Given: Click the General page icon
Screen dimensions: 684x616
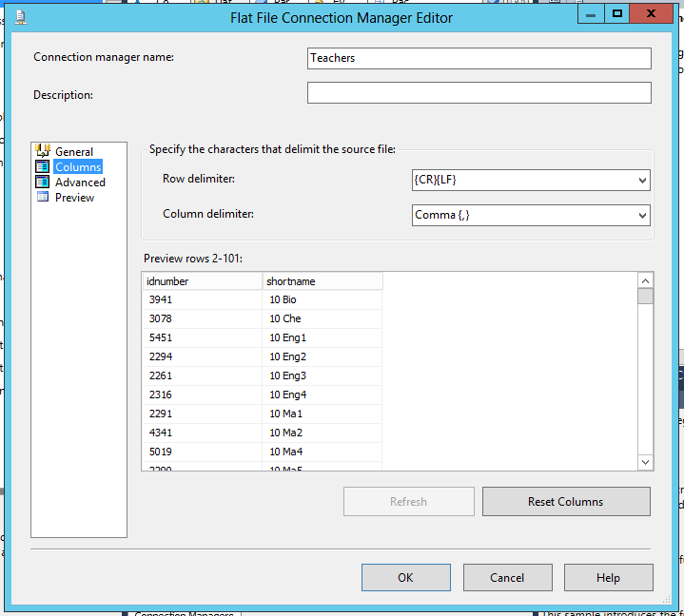Looking at the screenshot, I should pyautogui.click(x=42, y=151).
